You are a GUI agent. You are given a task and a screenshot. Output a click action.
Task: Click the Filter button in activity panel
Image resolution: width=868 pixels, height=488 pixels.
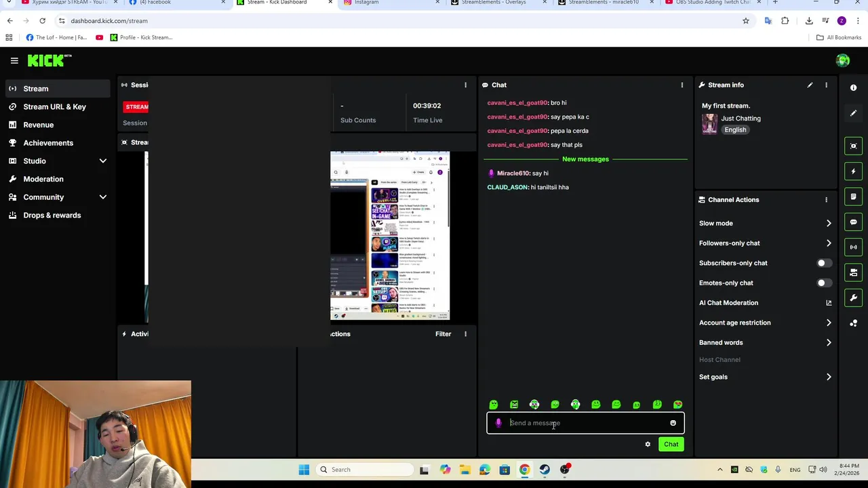443,333
